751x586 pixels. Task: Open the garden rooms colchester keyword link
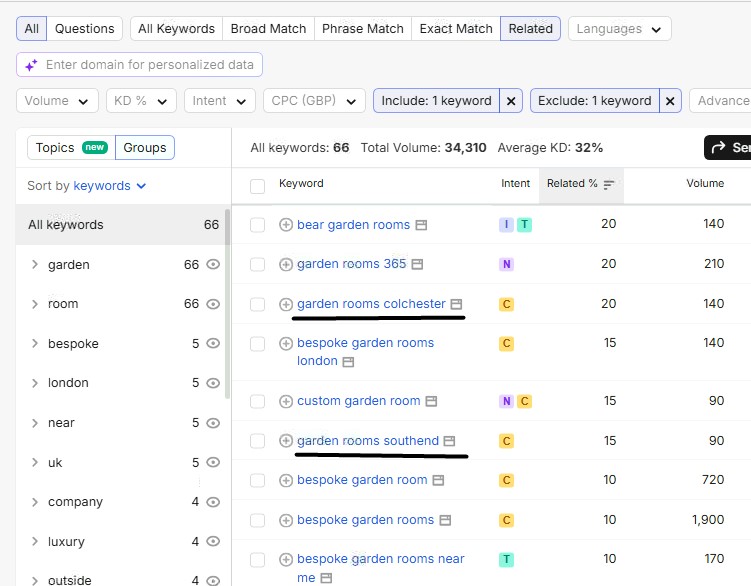(x=371, y=304)
